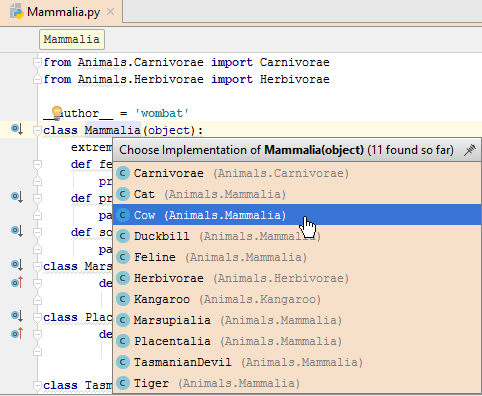
Task: Collapse the class Plac fold marker
Action: [37, 317]
